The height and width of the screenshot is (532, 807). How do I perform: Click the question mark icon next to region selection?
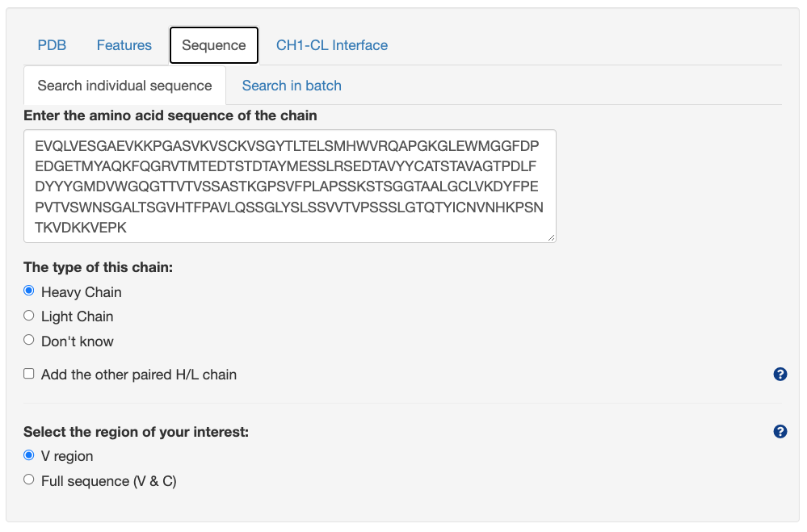780,431
